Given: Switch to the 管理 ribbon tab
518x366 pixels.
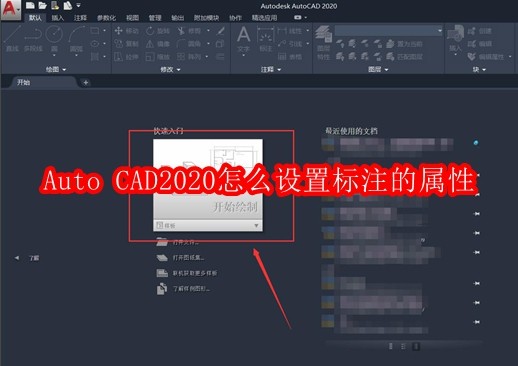Looking at the screenshot, I should pos(155,18).
